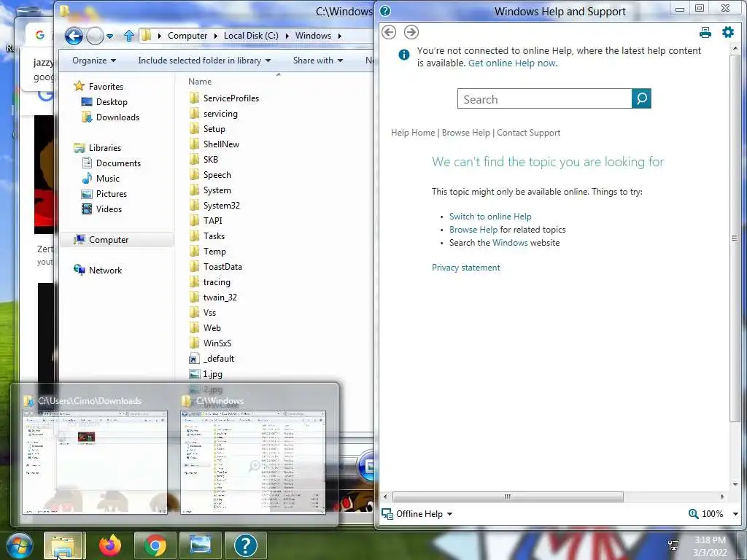747x560 pixels.
Task: Open zoom level dropdown arrow
Action: coord(735,514)
